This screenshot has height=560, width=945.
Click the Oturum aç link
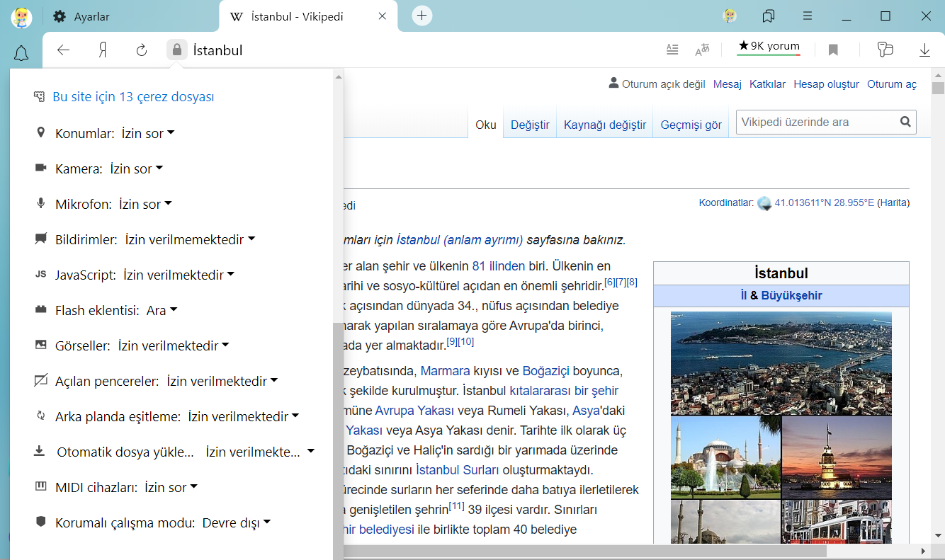coord(892,84)
